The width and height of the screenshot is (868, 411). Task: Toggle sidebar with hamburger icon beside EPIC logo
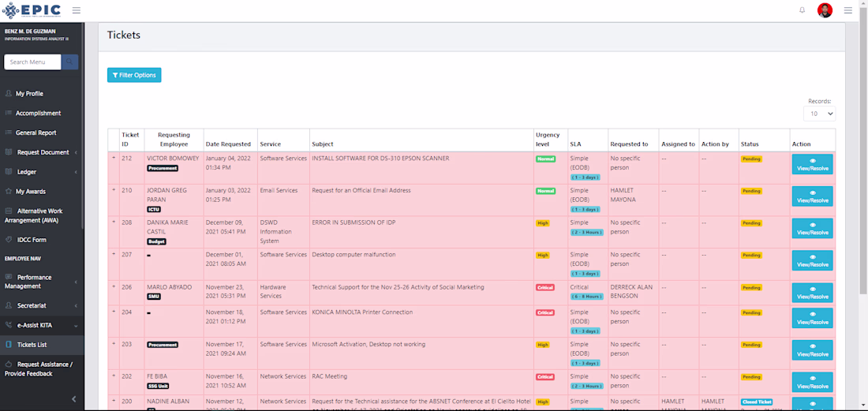77,10
